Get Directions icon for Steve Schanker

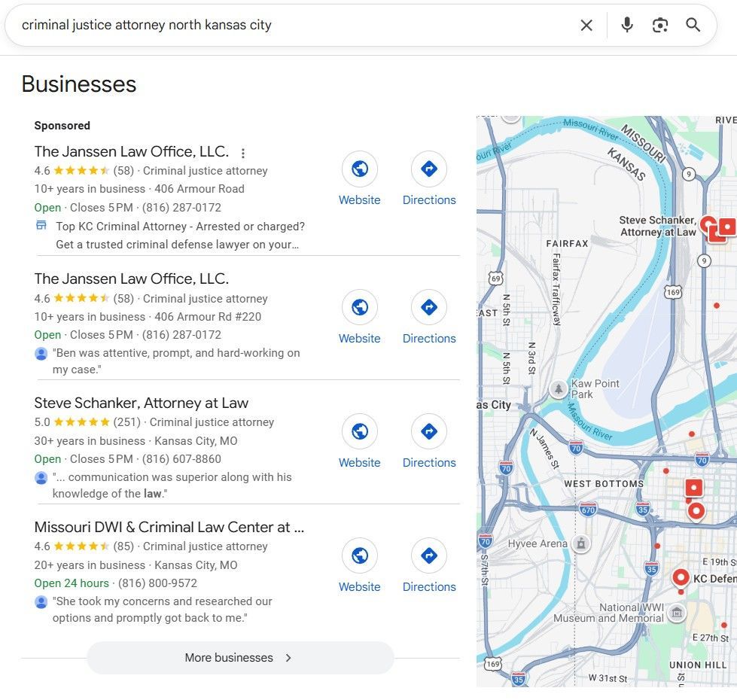pos(428,431)
